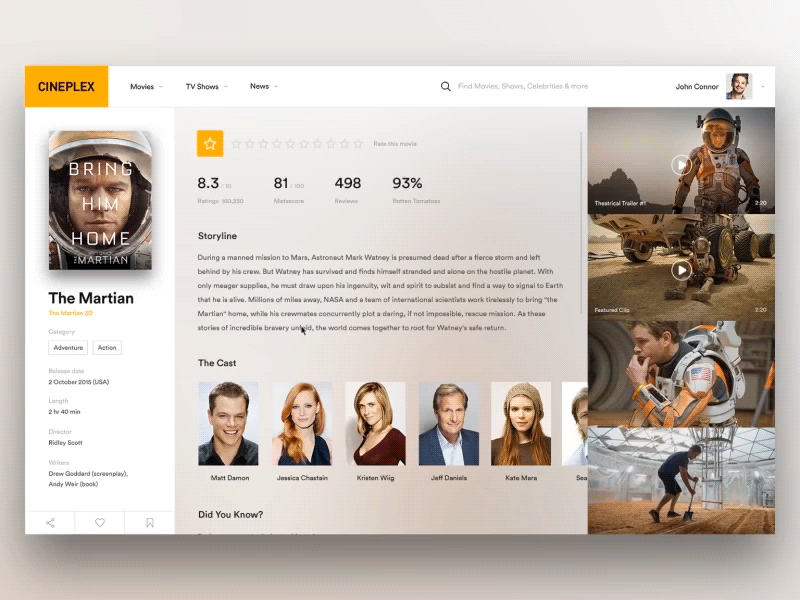The width and height of the screenshot is (800, 600).
Task: Click the share icon below the movie details
Action: pos(50,522)
